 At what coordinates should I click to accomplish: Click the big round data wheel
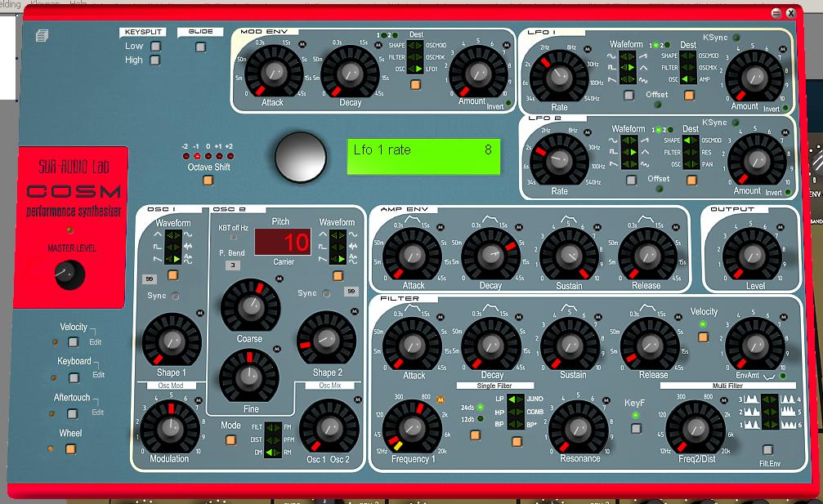(300, 157)
